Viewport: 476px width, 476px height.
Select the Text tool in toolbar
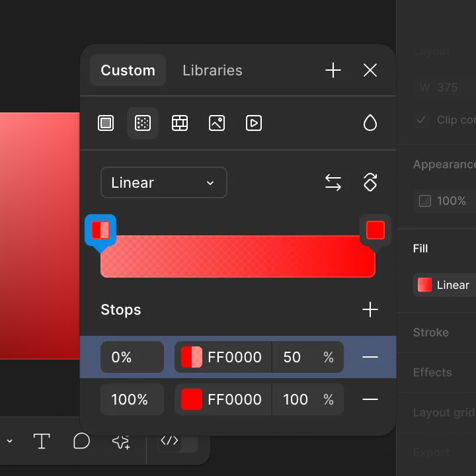(42, 441)
